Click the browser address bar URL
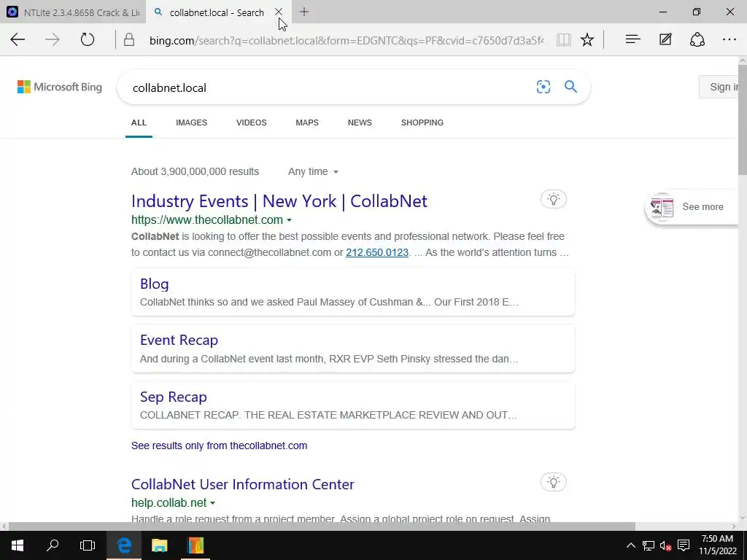The width and height of the screenshot is (747, 560). pyautogui.click(x=347, y=41)
